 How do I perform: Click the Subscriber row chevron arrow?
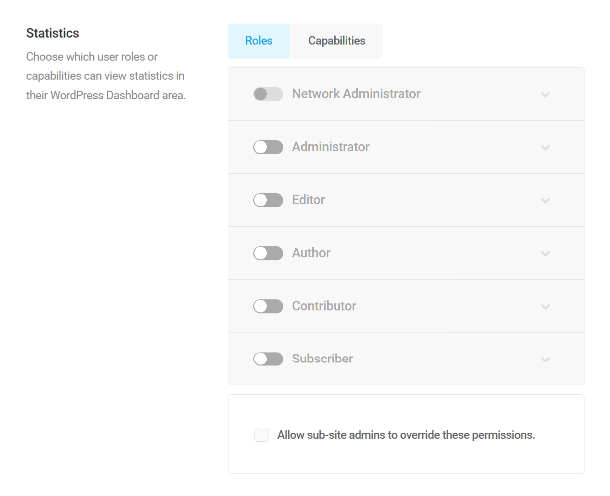pyautogui.click(x=545, y=359)
